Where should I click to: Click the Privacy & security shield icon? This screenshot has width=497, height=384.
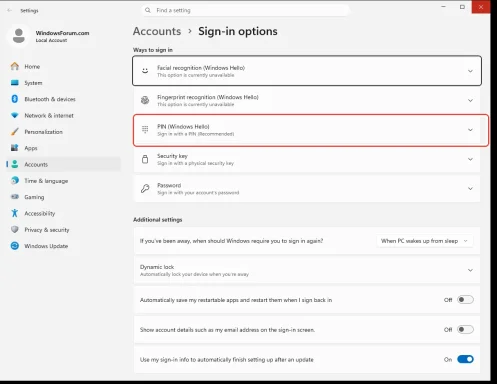point(15,229)
